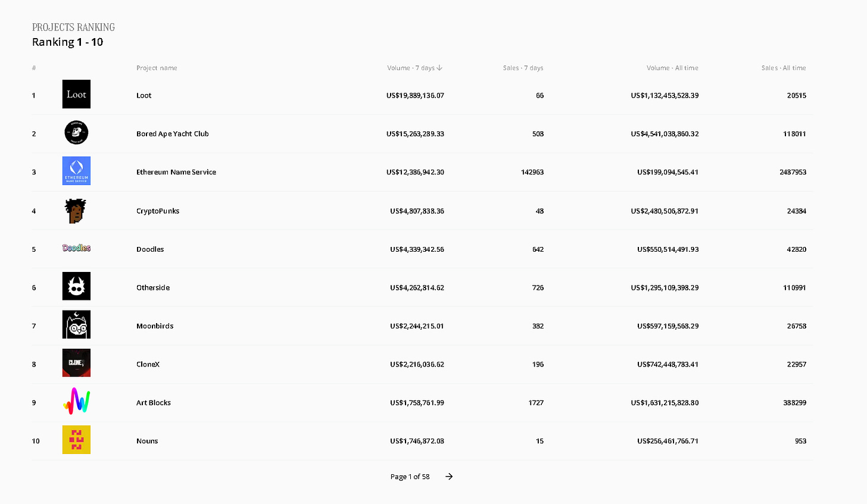
Task: Open the Nouns project name
Action: click(x=147, y=441)
